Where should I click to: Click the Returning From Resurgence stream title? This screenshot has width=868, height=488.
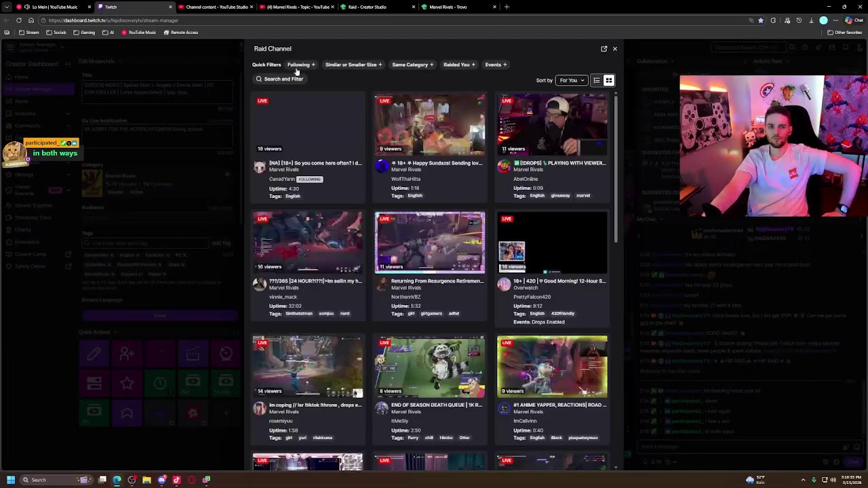[437, 281]
